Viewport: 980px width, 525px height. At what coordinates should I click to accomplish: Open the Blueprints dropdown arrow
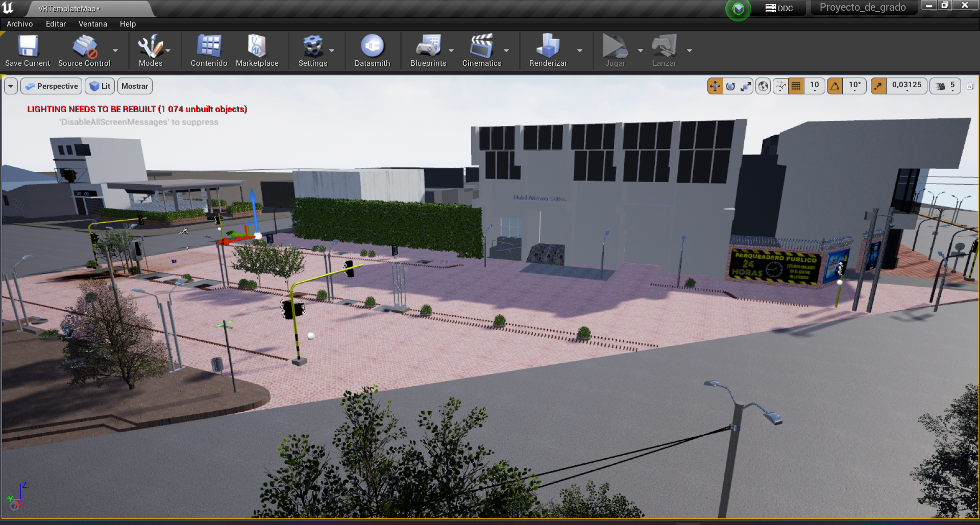pyautogui.click(x=451, y=51)
